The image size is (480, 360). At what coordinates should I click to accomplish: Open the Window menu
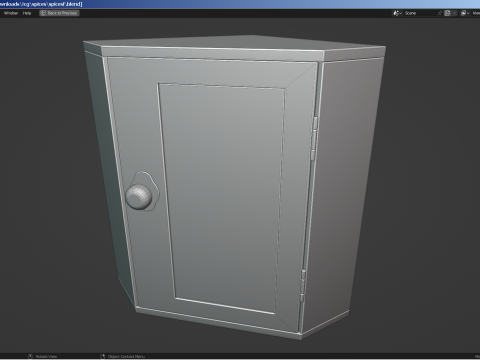(11, 13)
